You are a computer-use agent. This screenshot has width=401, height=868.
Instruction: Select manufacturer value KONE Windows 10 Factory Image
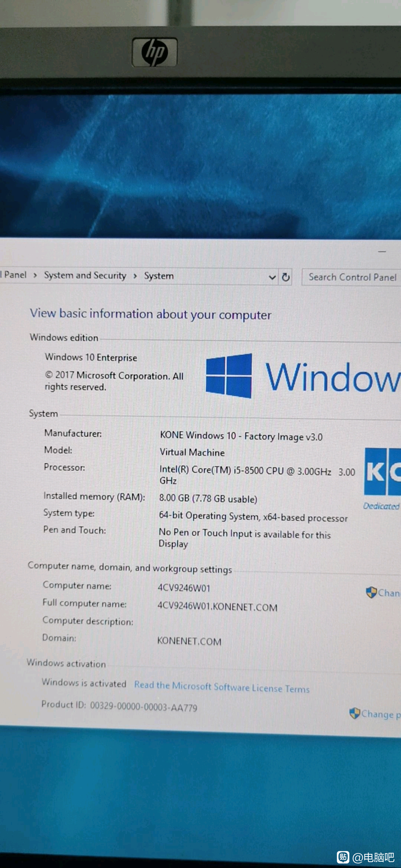click(x=241, y=436)
